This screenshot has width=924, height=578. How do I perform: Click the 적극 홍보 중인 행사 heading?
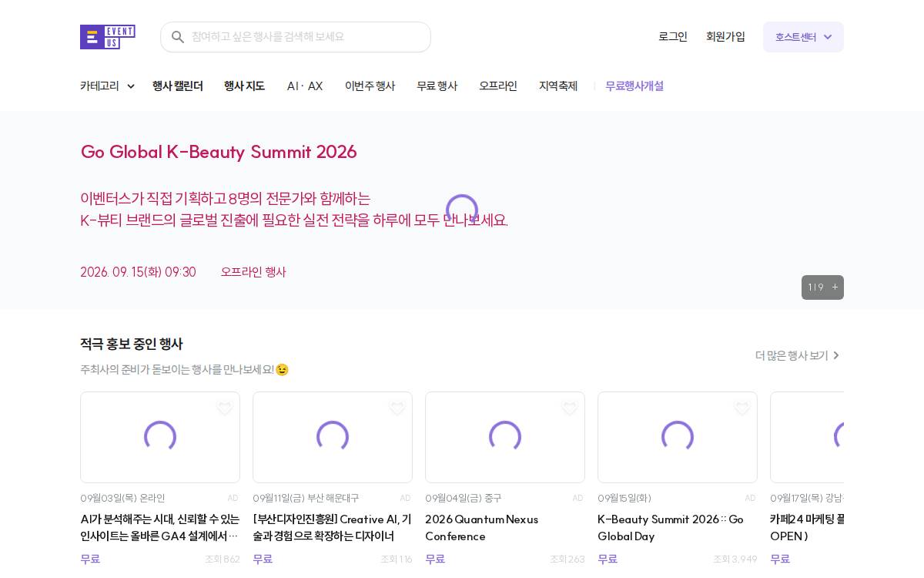(132, 344)
